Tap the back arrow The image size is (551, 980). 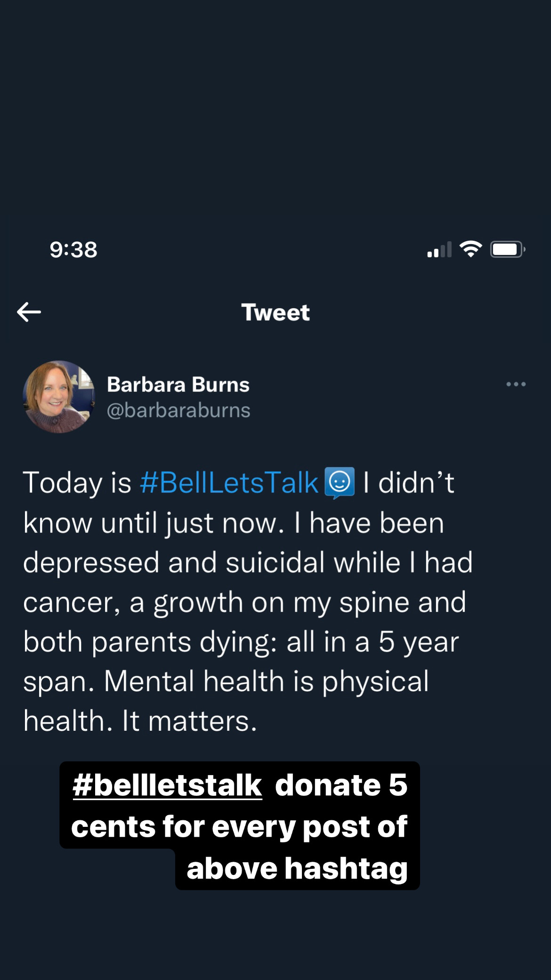29,312
